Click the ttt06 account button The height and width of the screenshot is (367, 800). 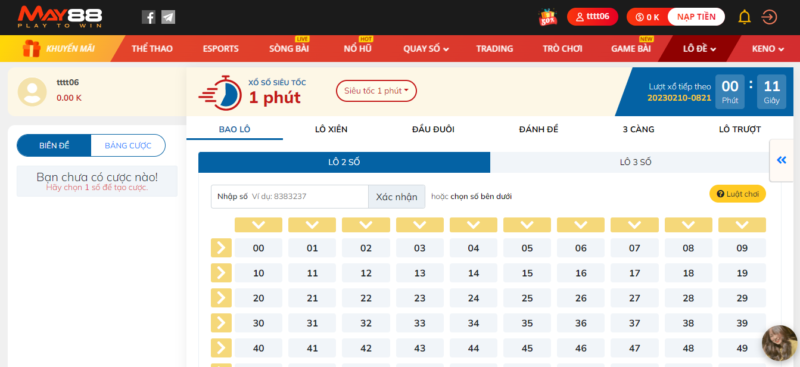click(592, 17)
